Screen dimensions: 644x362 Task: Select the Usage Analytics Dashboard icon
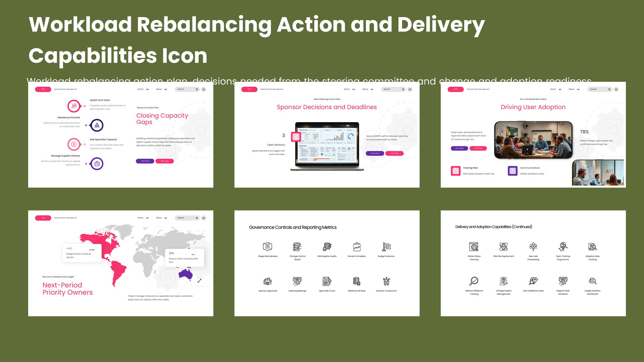pyautogui.click(x=593, y=281)
